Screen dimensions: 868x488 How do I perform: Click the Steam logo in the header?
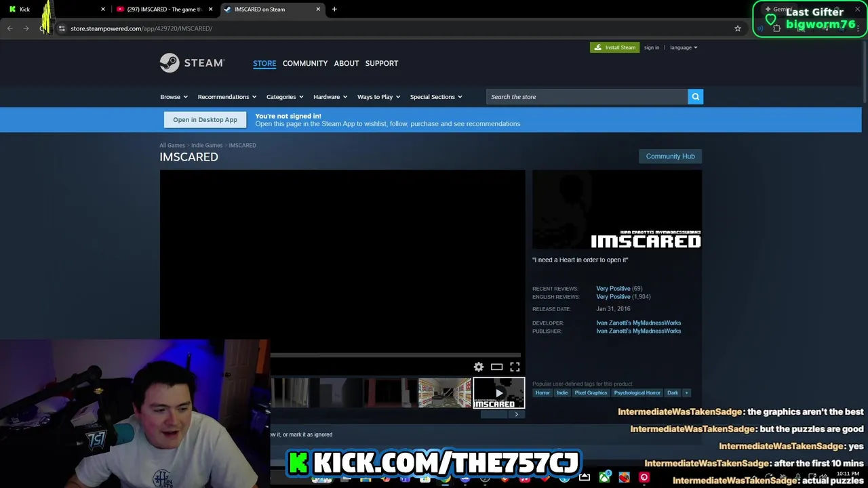(x=192, y=63)
